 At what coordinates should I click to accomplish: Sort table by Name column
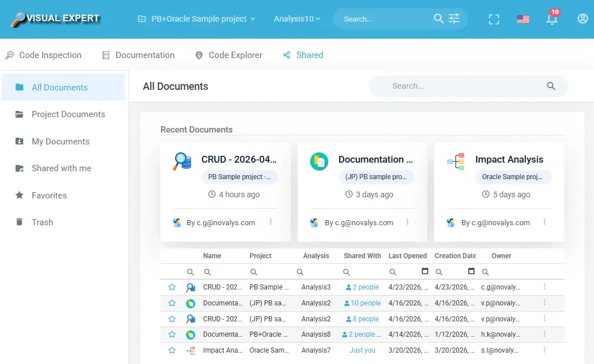pos(212,256)
